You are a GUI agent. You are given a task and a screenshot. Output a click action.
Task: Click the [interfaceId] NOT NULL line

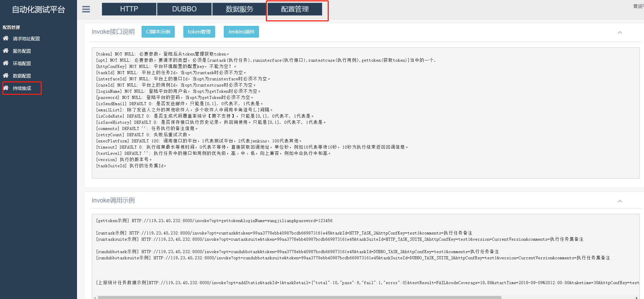tap(183, 79)
